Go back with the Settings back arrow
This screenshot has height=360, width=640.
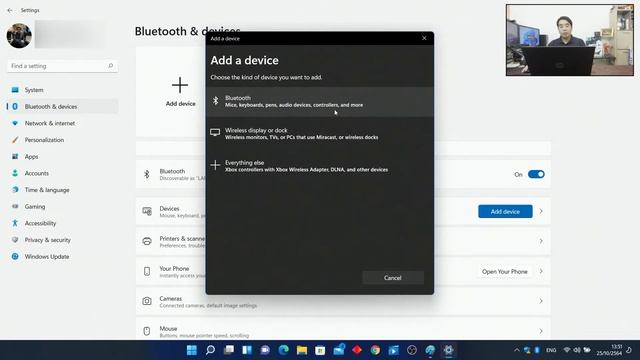[x=10, y=10]
